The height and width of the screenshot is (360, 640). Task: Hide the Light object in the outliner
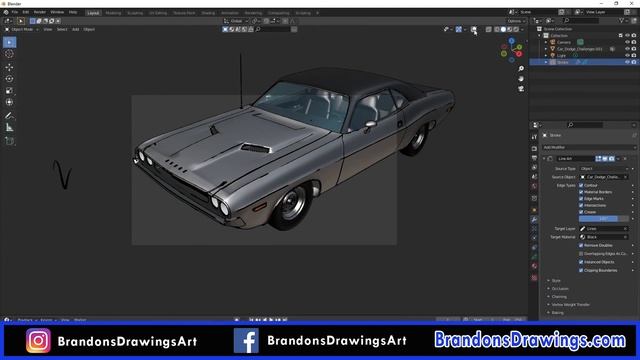(627, 55)
